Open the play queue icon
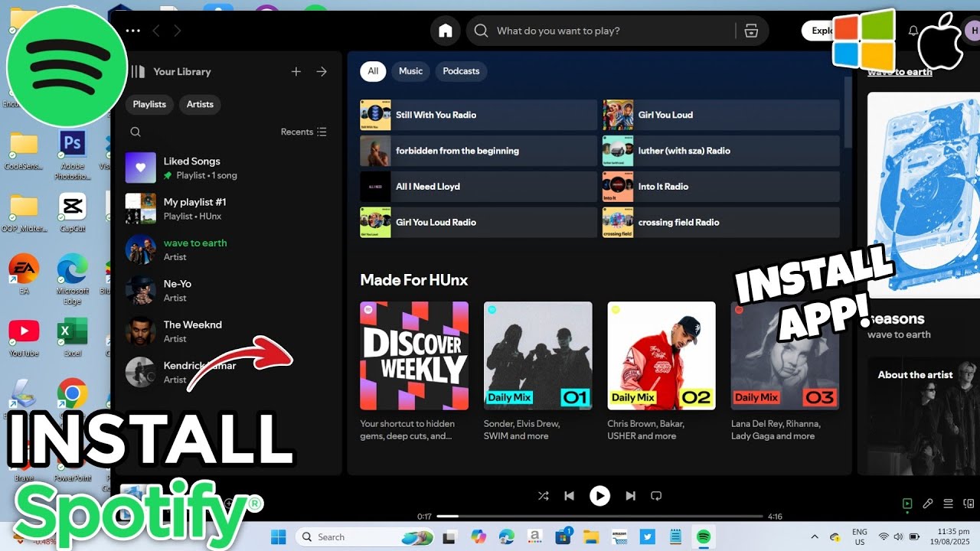Viewport: 980px width, 551px height. (x=949, y=504)
